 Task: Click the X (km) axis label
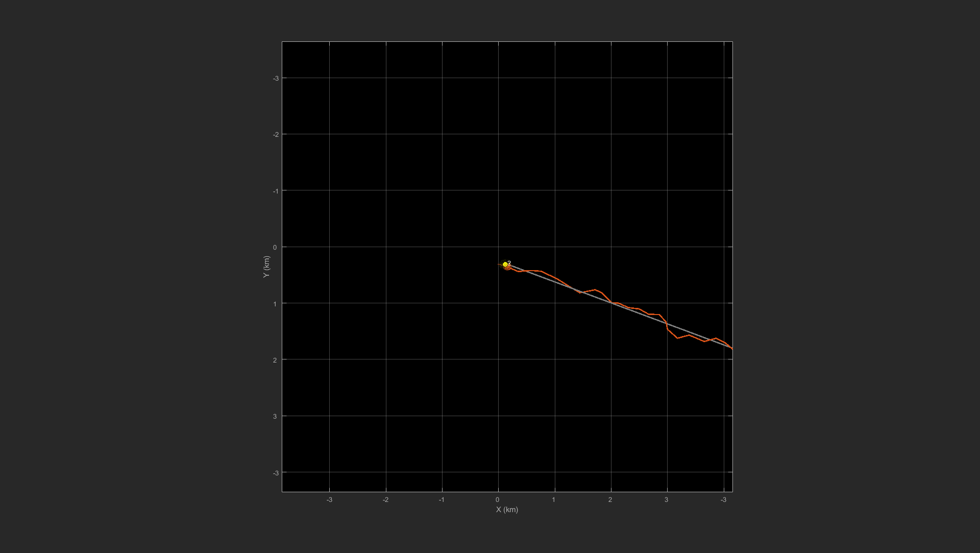pyautogui.click(x=507, y=510)
